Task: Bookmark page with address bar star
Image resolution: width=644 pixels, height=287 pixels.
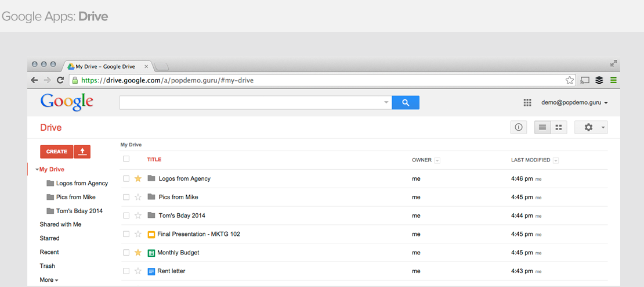Action: (569, 80)
